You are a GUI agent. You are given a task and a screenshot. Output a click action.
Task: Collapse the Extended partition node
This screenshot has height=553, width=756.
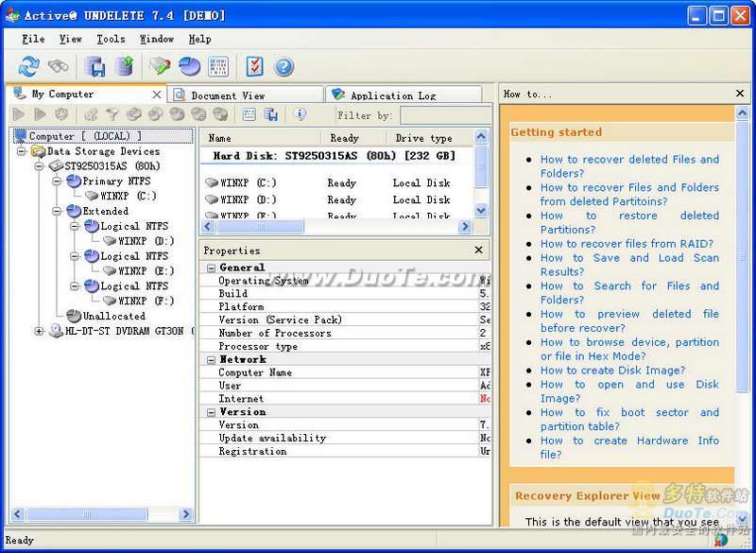click(x=57, y=211)
